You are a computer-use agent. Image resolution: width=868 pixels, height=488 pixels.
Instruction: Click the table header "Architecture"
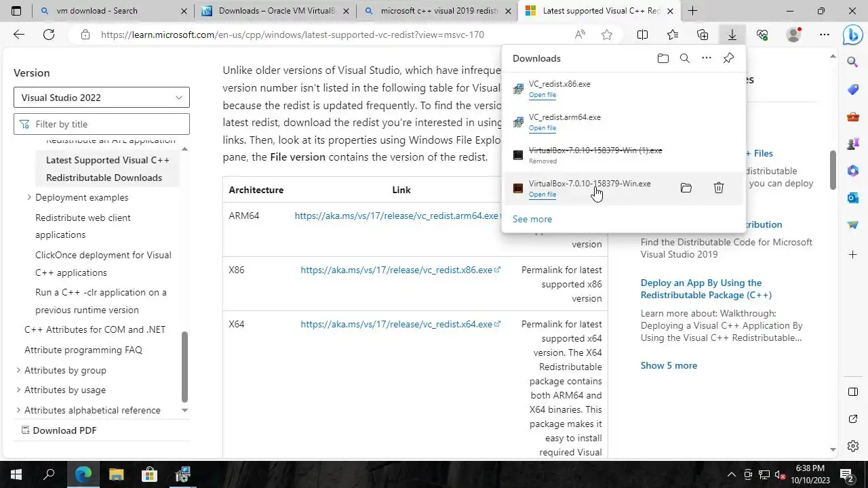click(x=256, y=190)
